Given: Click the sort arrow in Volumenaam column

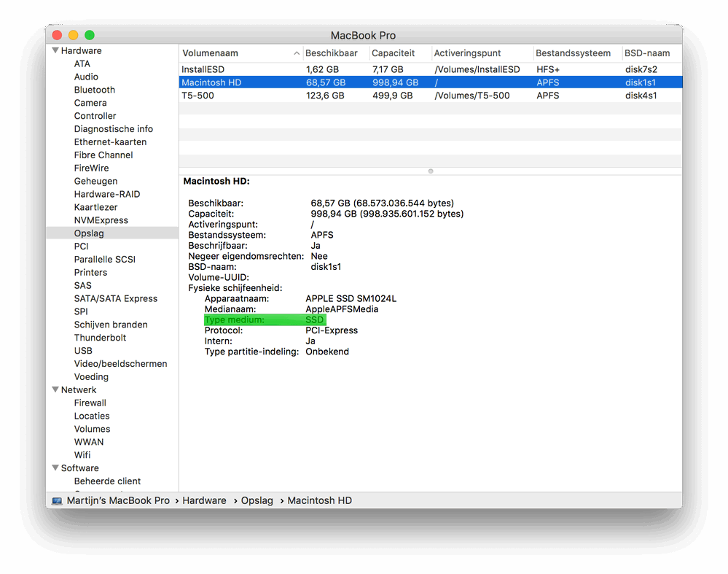Looking at the screenshot, I should pyautogui.click(x=296, y=53).
